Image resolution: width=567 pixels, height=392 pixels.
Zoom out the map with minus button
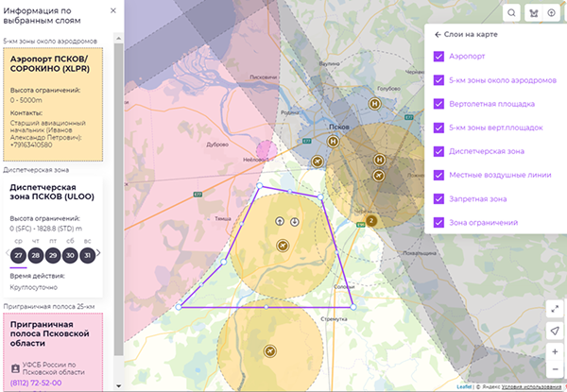[554, 369]
